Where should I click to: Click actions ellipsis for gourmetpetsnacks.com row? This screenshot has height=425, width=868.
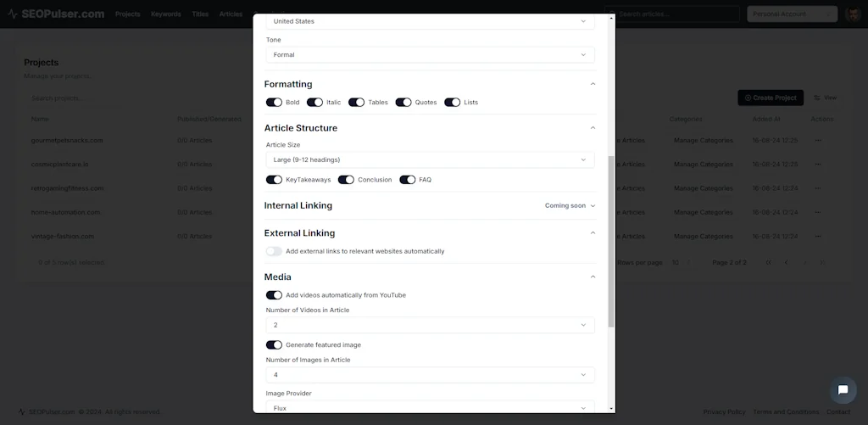(818, 140)
